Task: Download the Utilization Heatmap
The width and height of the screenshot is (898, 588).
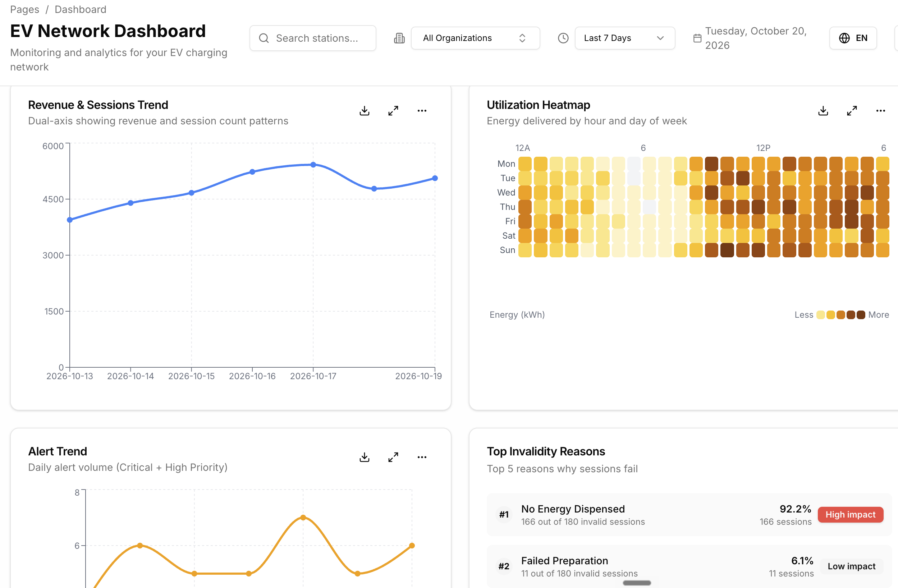Action: (x=823, y=110)
